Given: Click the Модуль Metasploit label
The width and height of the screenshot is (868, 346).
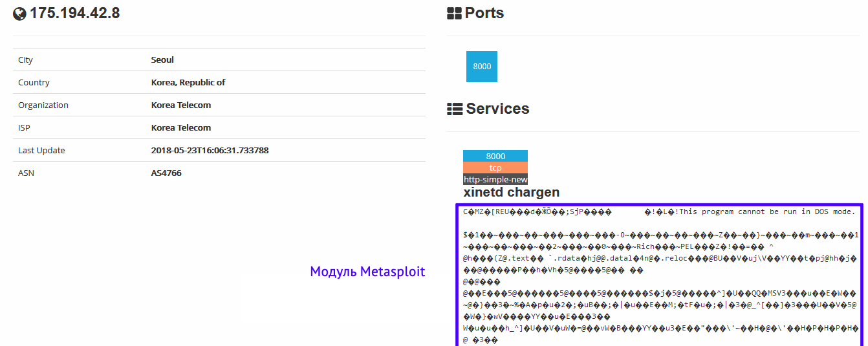Looking at the screenshot, I should point(367,272).
